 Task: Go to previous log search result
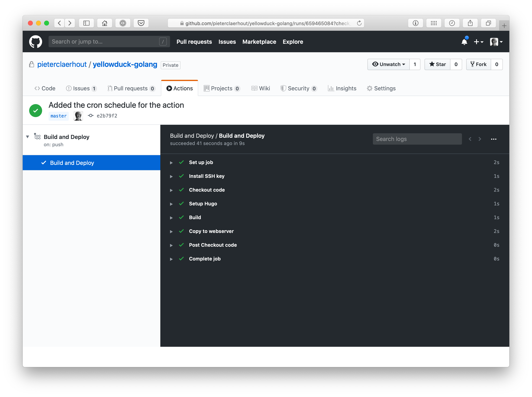tap(470, 139)
